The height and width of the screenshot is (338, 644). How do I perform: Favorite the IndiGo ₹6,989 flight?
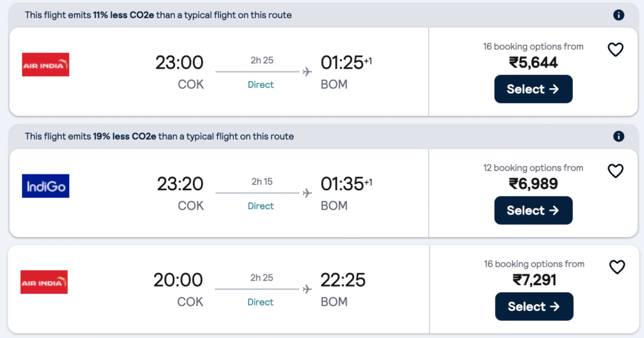615,171
